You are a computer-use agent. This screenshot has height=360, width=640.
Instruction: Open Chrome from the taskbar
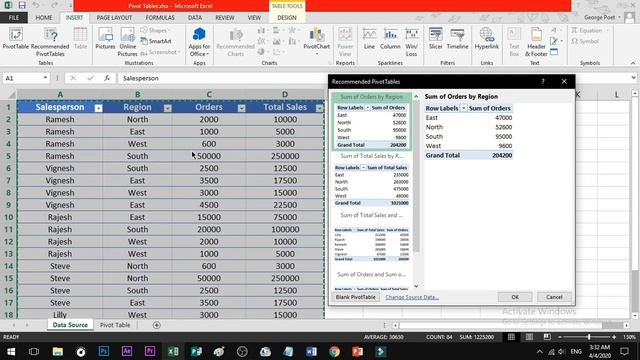pos(335,351)
